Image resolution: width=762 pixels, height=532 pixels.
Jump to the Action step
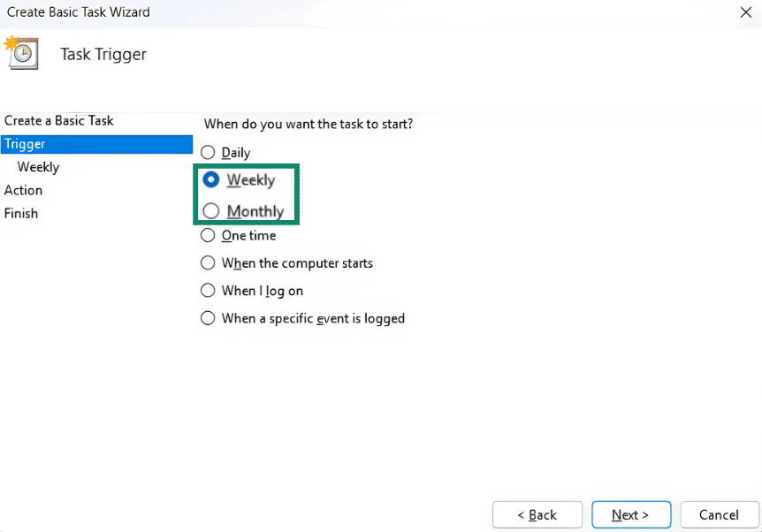point(23,189)
